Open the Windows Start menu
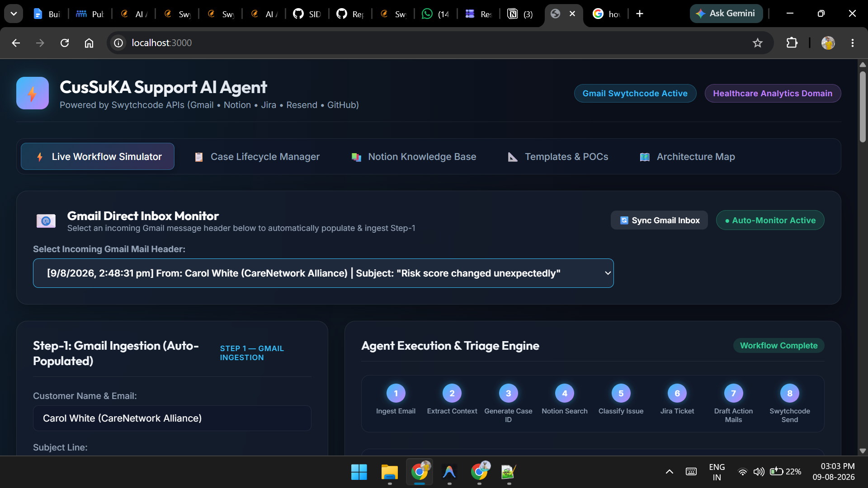Image resolution: width=868 pixels, height=488 pixels. (x=359, y=472)
